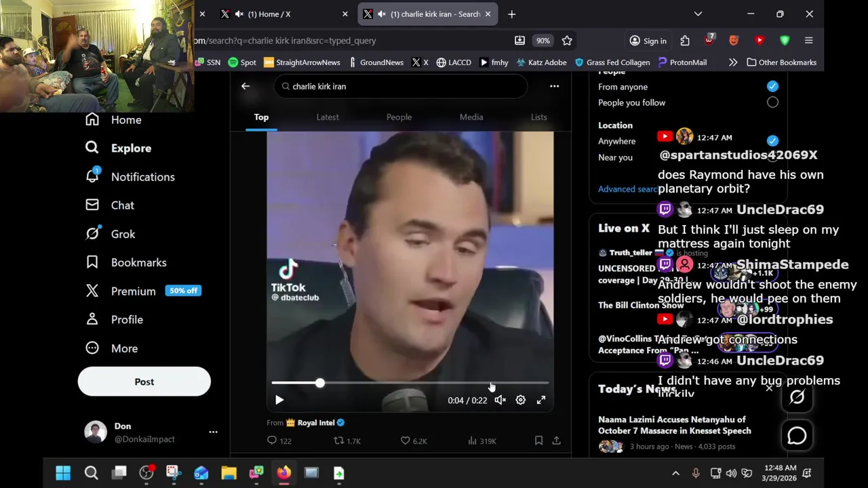View post analytics showing 319K views

click(482, 441)
